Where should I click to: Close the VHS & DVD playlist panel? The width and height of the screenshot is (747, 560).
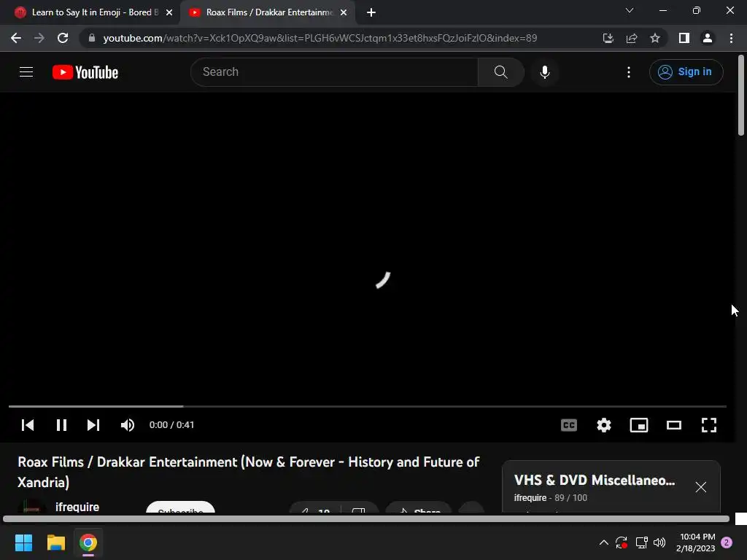700,487
